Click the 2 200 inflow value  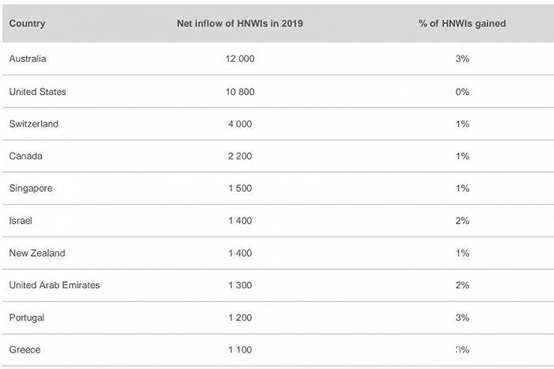coord(240,156)
